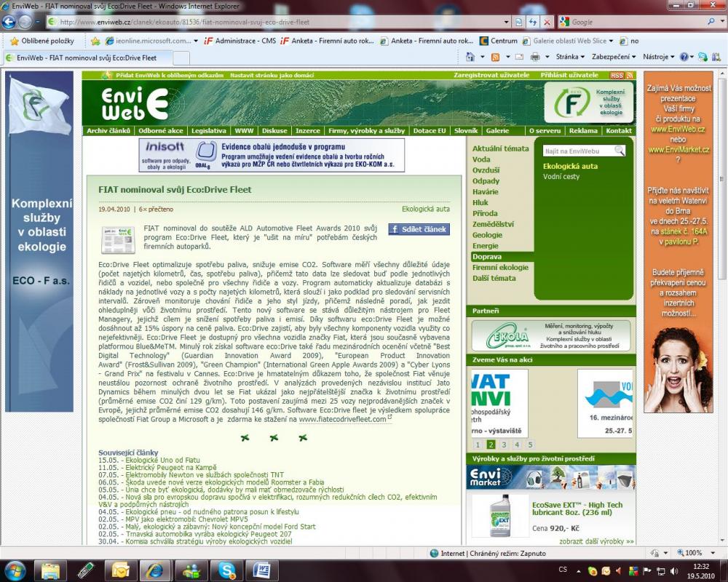Select Diskuse in the site navigation

274,131
